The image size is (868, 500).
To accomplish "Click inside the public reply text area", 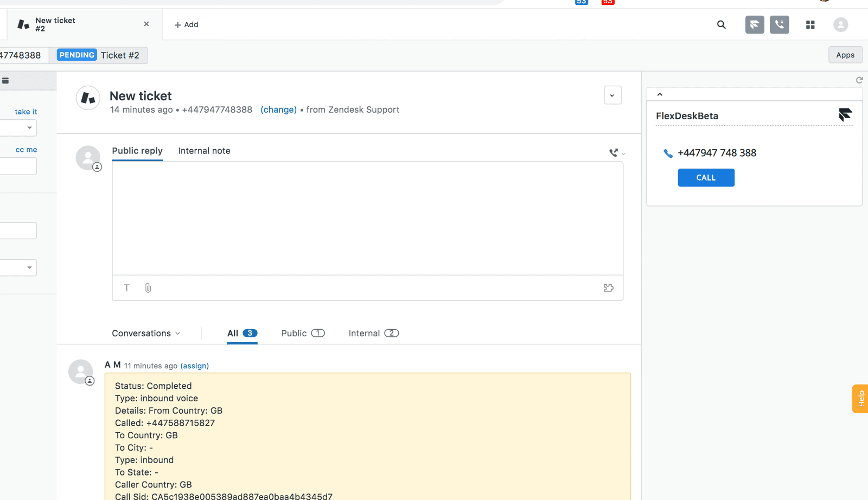I will [x=367, y=217].
